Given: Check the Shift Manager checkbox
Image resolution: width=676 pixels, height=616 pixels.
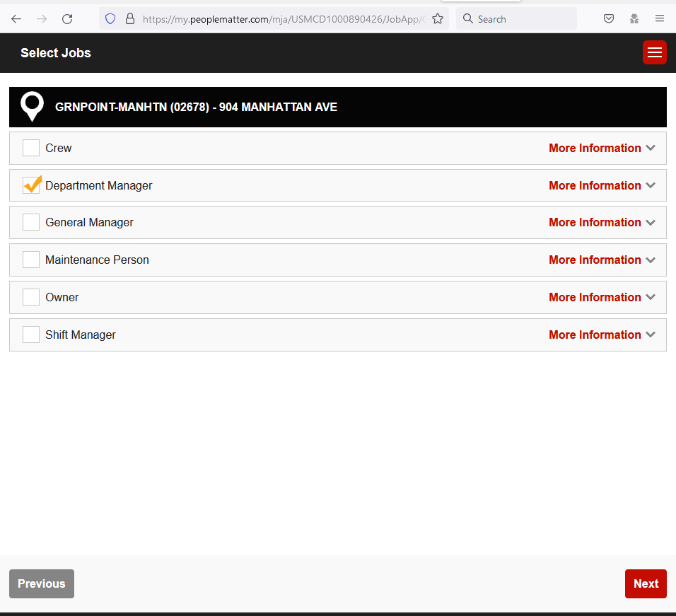Looking at the screenshot, I should 30,334.
